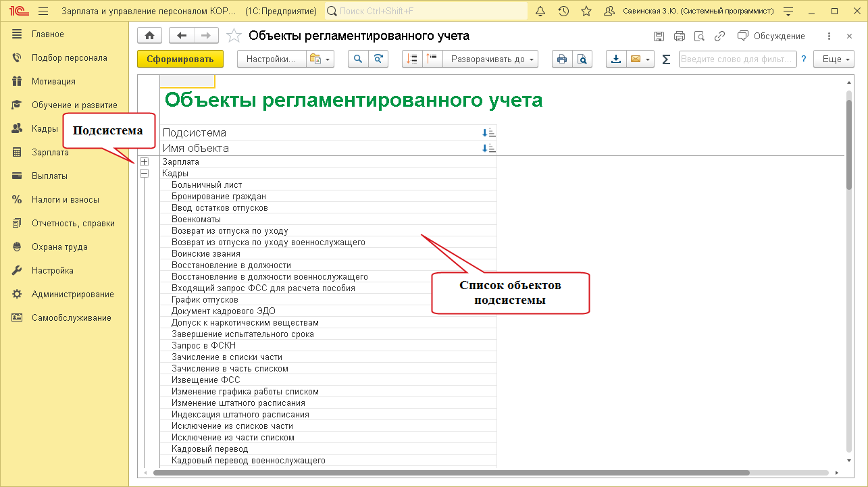The image size is (868, 487).
Task: Click the Сформировать button
Action: 180,59
